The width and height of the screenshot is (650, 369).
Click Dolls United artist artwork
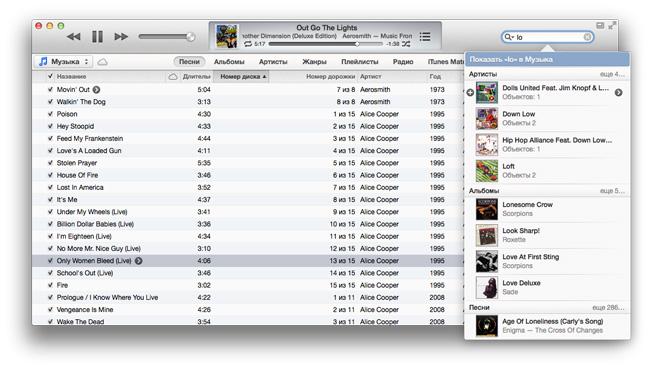487,92
